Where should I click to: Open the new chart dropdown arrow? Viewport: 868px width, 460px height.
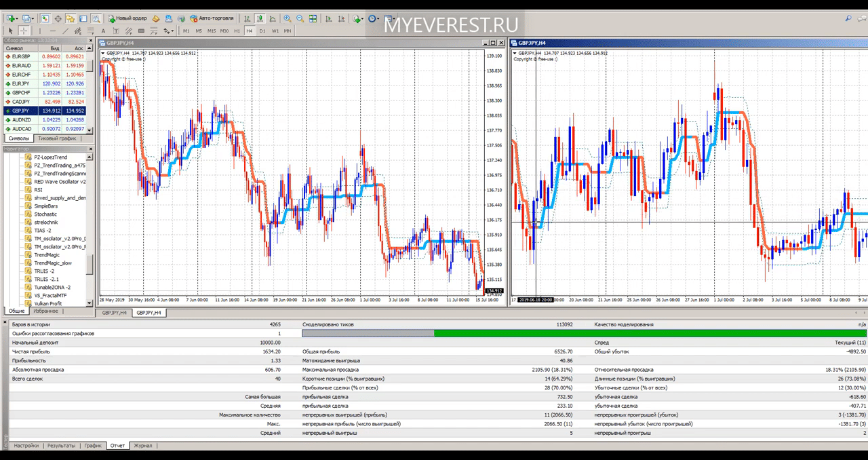tap(14, 18)
